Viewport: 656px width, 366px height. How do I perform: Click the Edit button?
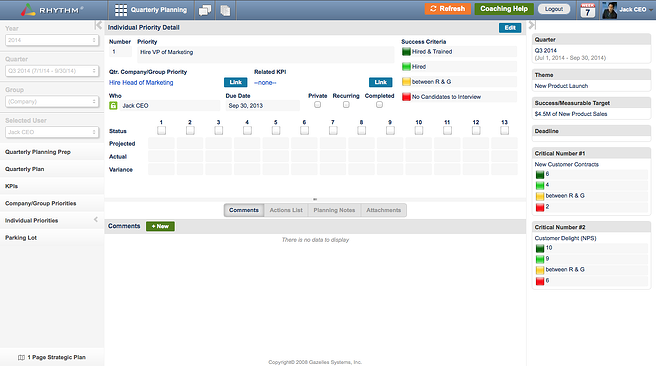pos(510,28)
